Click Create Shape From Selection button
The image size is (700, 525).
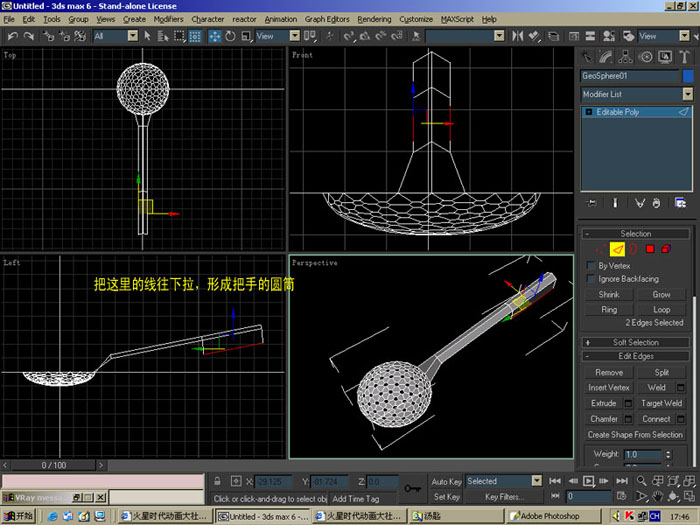635,435
